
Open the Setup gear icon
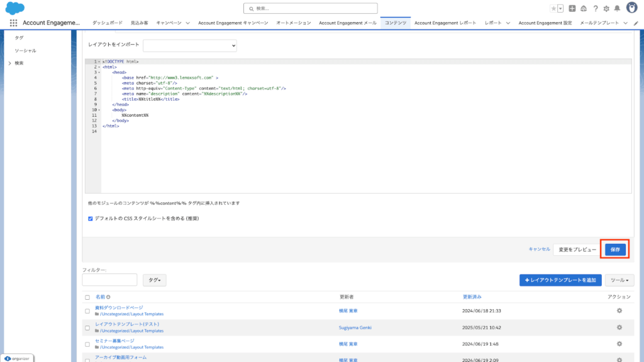(606, 8)
